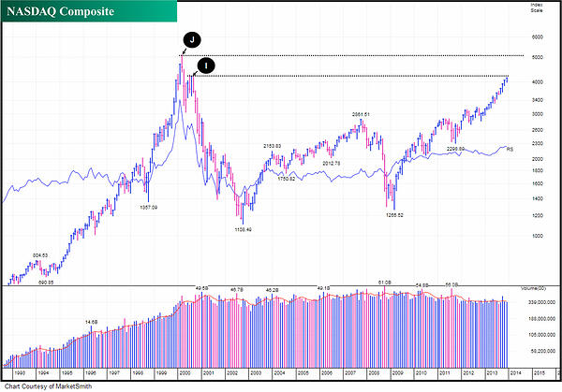Click the 1200 index scale value

pyautogui.click(x=538, y=216)
